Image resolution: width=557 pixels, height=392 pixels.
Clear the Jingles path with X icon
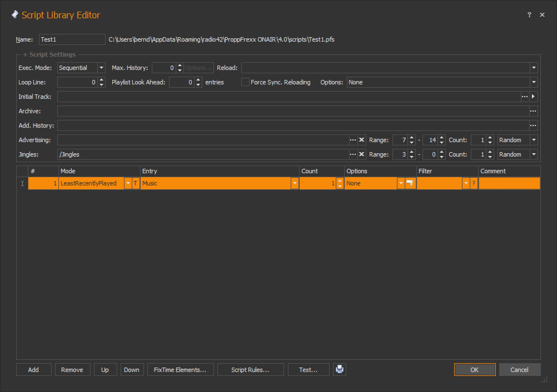point(361,154)
